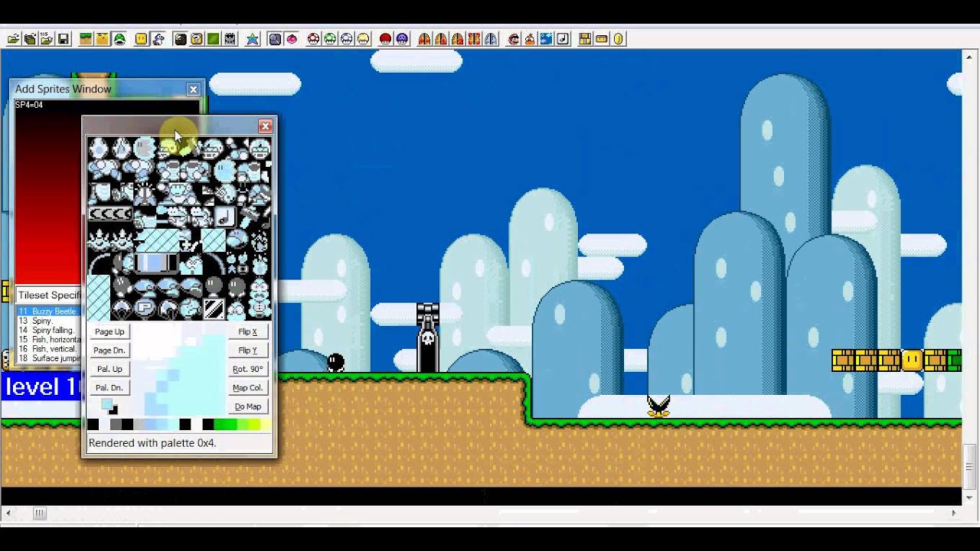Open the Tileset Specific combo box
The image size is (980, 551).
(48, 295)
